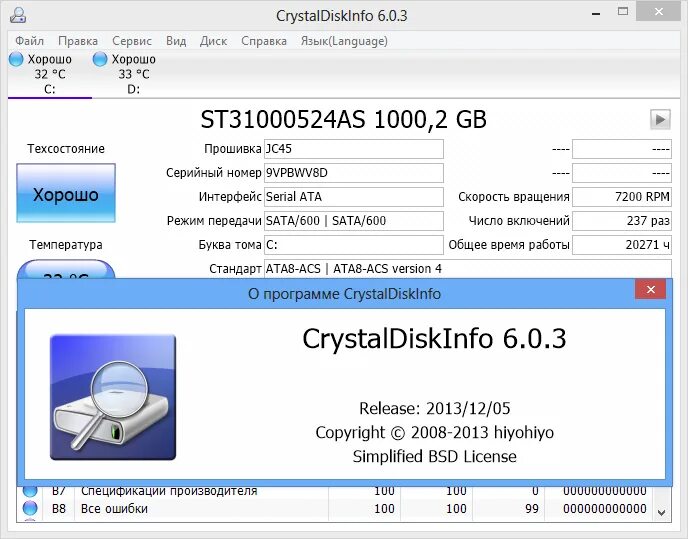Select the B7 Спецификации производителя row

[x=335, y=491]
